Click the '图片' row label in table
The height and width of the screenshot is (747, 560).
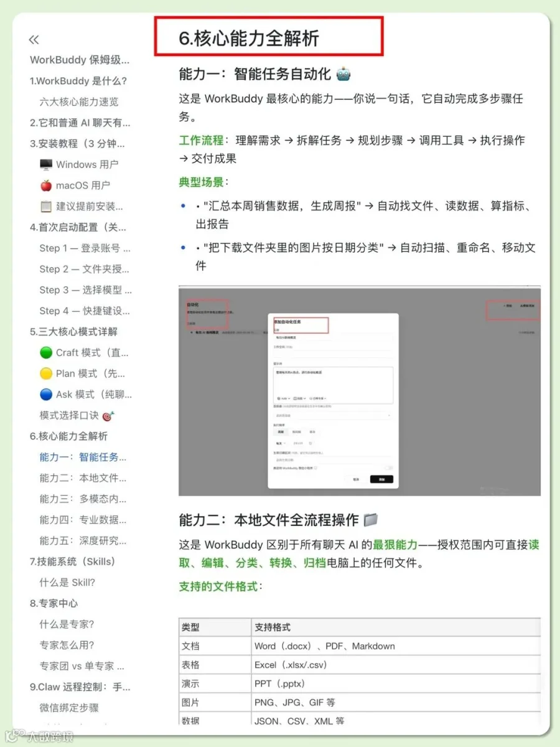[x=190, y=702]
